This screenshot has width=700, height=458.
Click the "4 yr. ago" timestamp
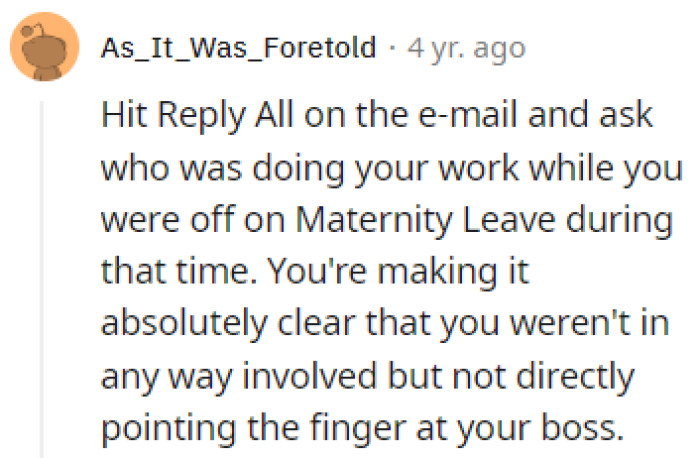click(x=466, y=47)
